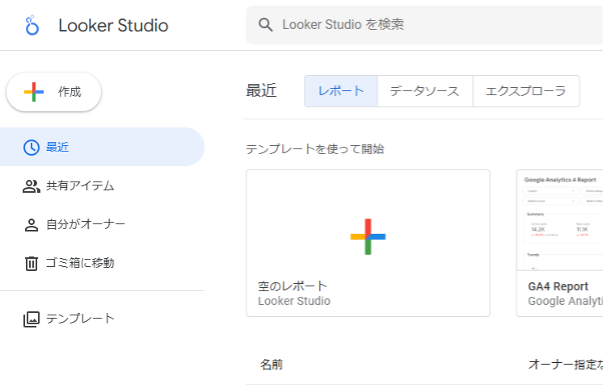Click the 作成 button
The image size is (604, 392).
[x=54, y=92]
